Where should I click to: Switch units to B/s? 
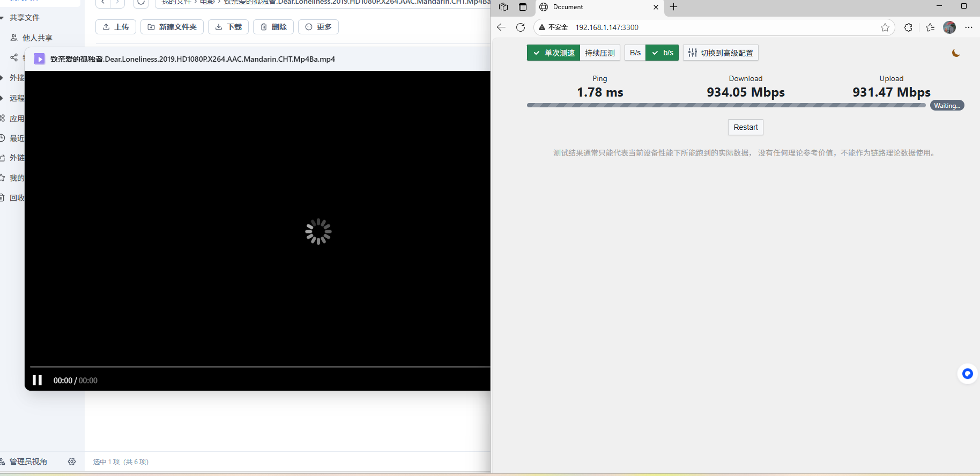pyautogui.click(x=635, y=53)
